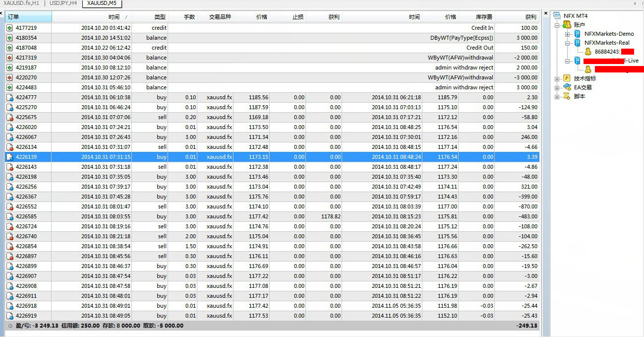Expand the 技术指标 tree node
This screenshot has width=644, height=337.
[x=557, y=79]
